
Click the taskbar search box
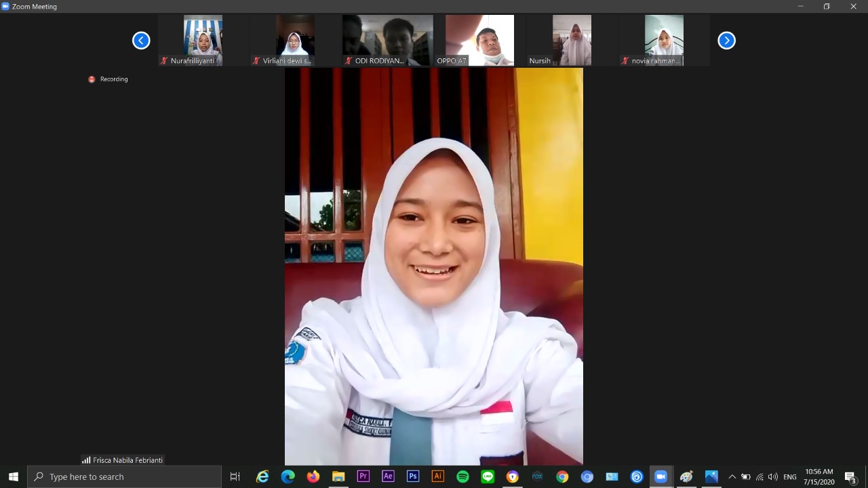(x=125, y=476)
